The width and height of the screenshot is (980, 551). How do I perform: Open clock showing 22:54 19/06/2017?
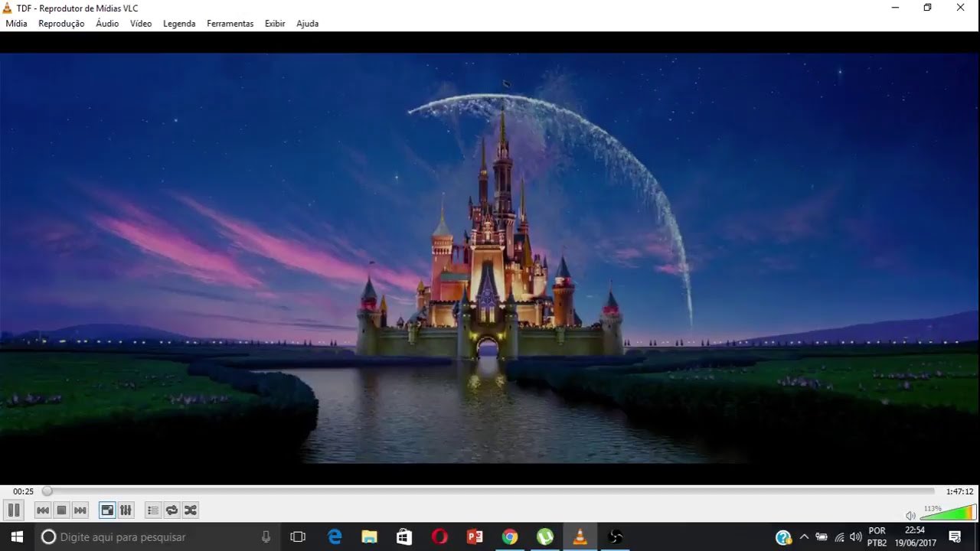[915, 536]
